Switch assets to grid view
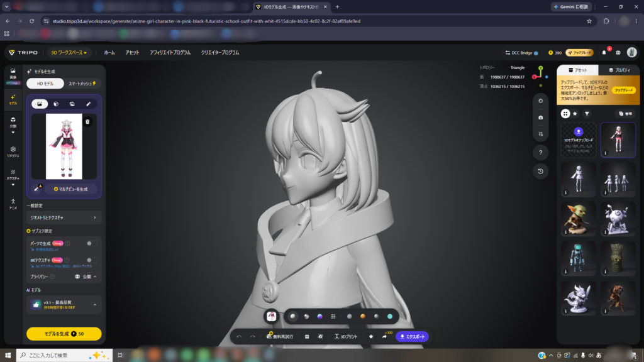The width and height of the screenshot is (644, 362). tap(565, 114)
